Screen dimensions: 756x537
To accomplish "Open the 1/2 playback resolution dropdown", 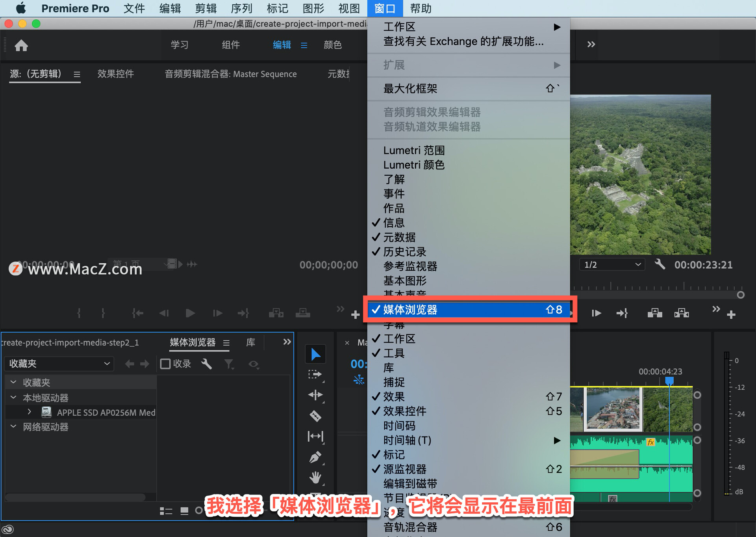I will 612,264.
